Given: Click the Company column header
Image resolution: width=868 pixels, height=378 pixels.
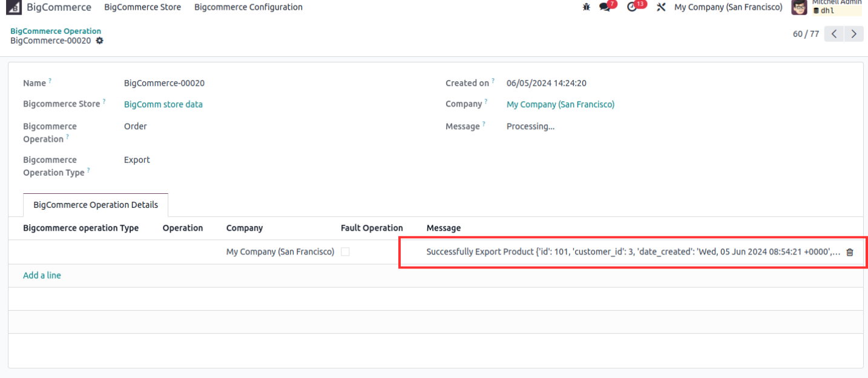Looking at the screenshot, I should 245,228.
